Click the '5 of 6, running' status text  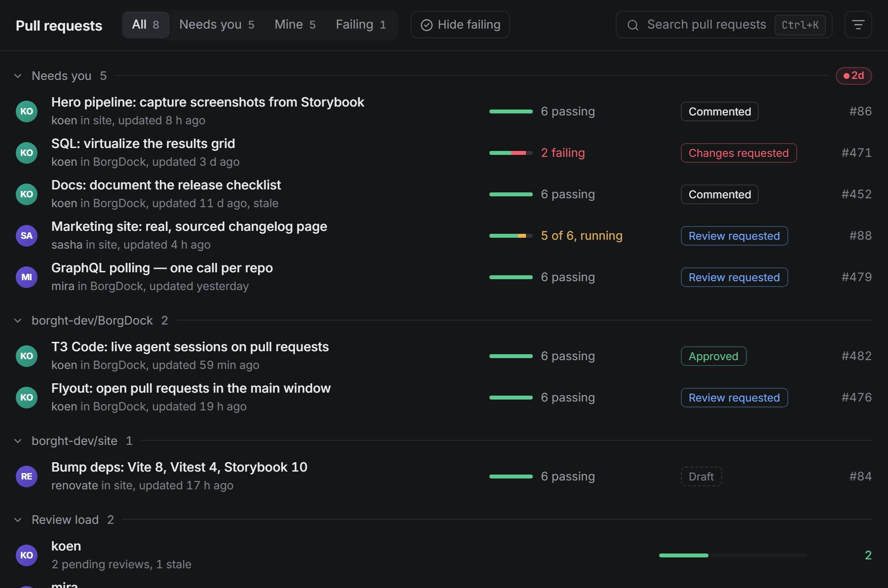point(582,236)
